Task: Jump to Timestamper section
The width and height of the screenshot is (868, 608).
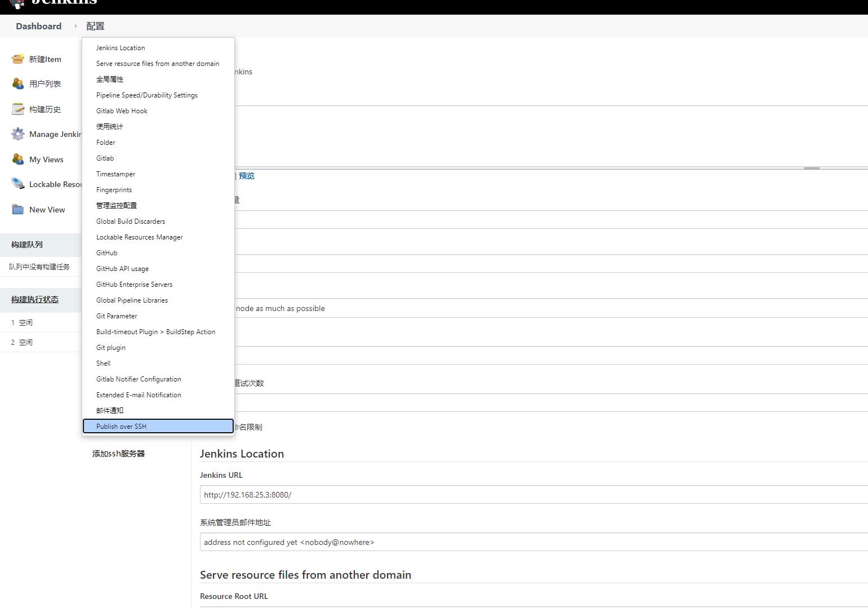Action: pos(158,174)
